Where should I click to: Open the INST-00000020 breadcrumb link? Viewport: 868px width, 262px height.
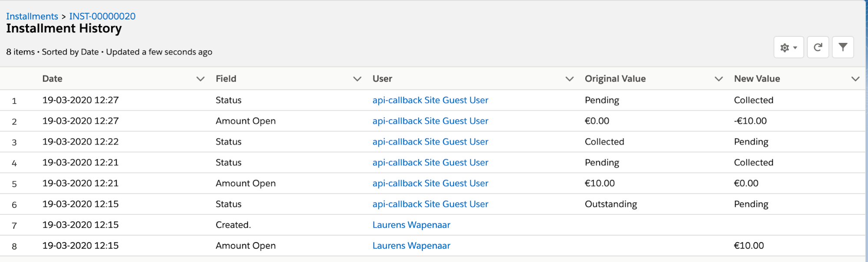coord(102,16)
